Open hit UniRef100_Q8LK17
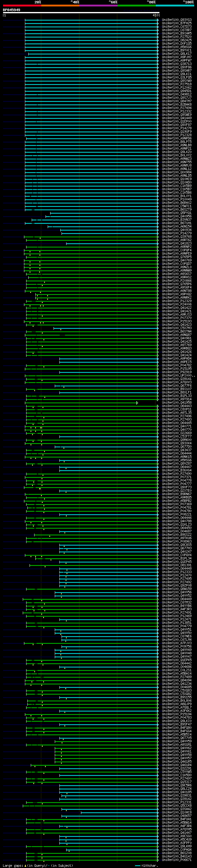Viewport: 197px width, 868px height. pyautogui.click(x=177, y=54)
